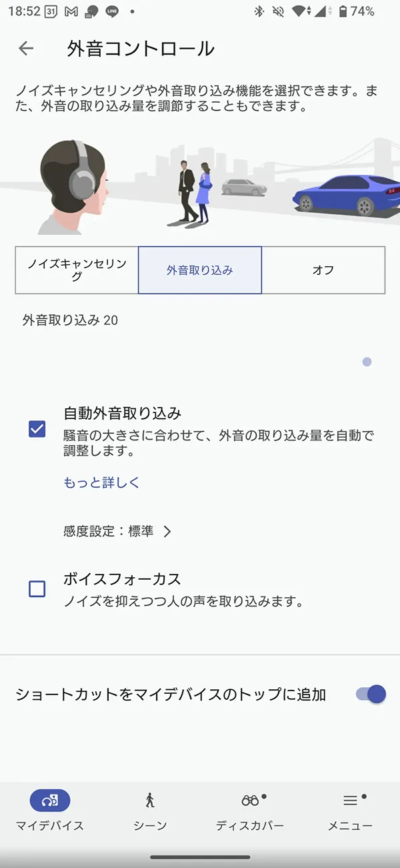
Task: Tap the Gmail icon in status bar
Action: tap(72, 11)
